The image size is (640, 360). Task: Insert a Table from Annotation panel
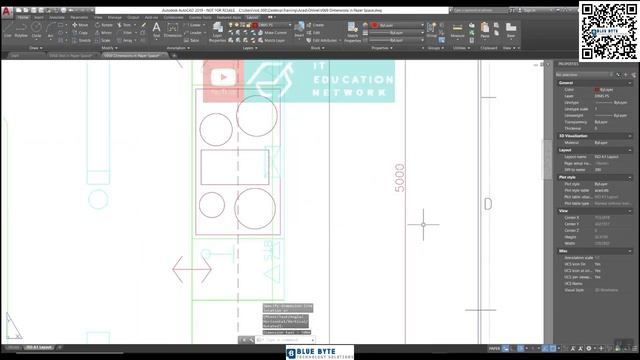pyautogui.click(x=191, y=40)
